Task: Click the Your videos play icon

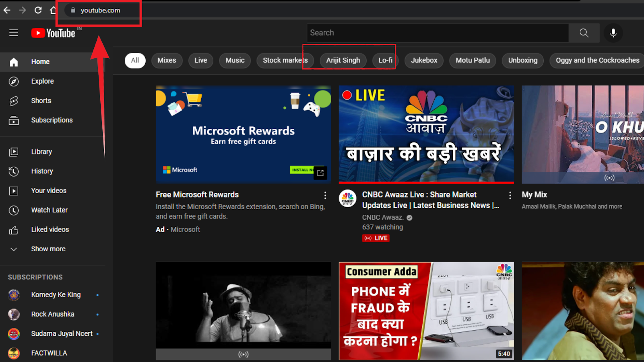Action: point(14,191)
